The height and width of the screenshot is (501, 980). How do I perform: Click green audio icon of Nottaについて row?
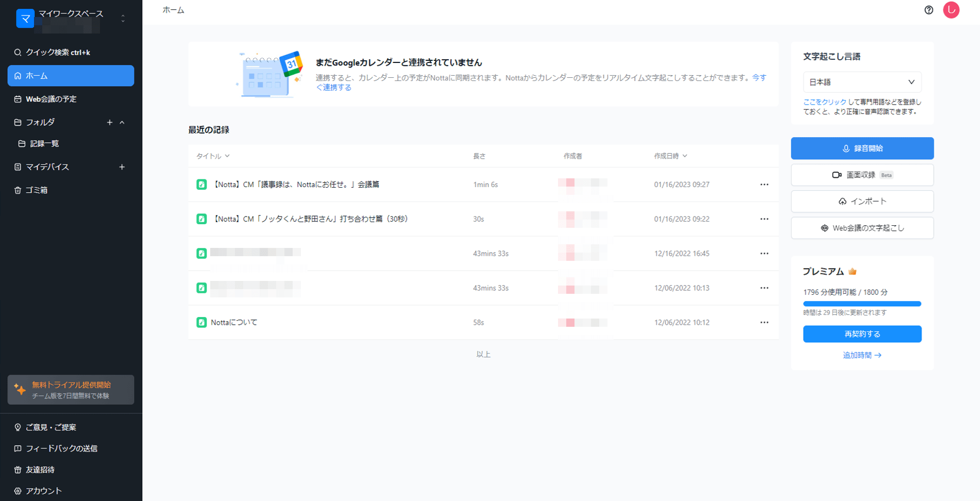click(x=201, y=323)
